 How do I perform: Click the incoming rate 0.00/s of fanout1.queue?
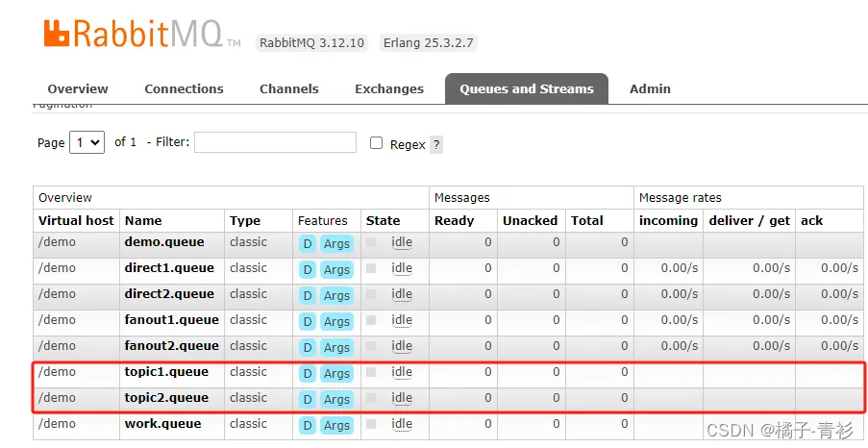(x=680, y=320)
